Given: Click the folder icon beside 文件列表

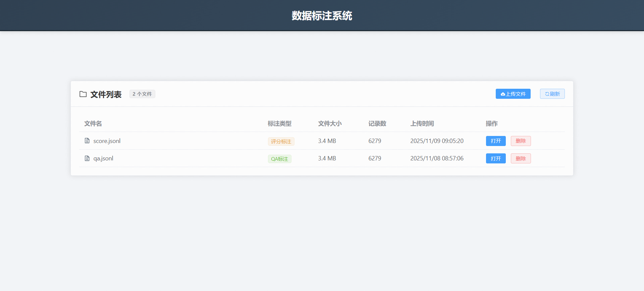Looking at the screenshot, I should coord(83,94).
